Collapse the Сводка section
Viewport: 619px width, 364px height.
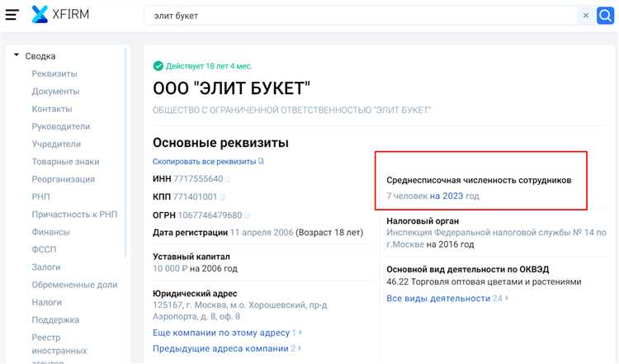tap(17, 55)
